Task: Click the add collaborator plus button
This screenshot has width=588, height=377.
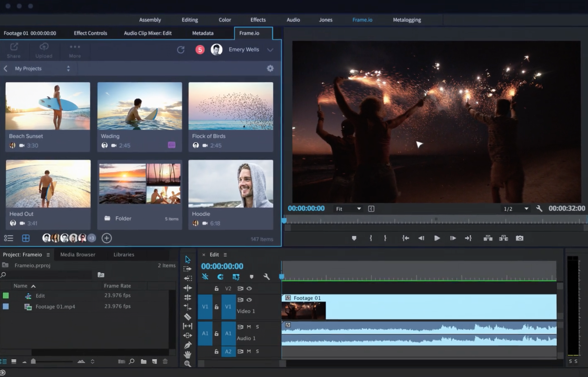Action: 107,238
